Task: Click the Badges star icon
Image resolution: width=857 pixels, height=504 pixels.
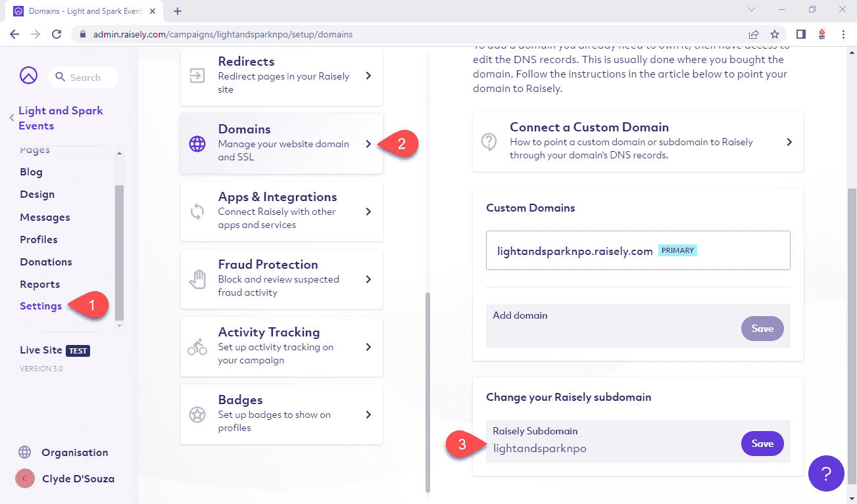Action: pyautogui.click(x=197, y=415)
